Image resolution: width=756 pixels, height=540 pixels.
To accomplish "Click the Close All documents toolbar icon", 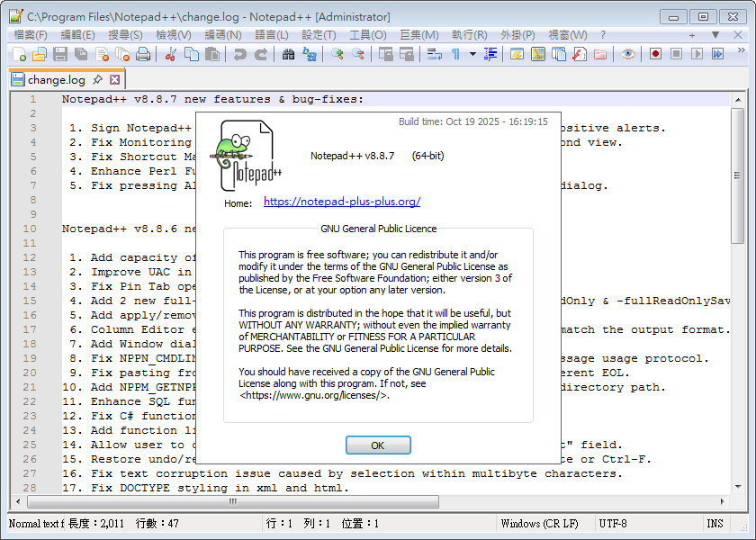I will (123, 54).
